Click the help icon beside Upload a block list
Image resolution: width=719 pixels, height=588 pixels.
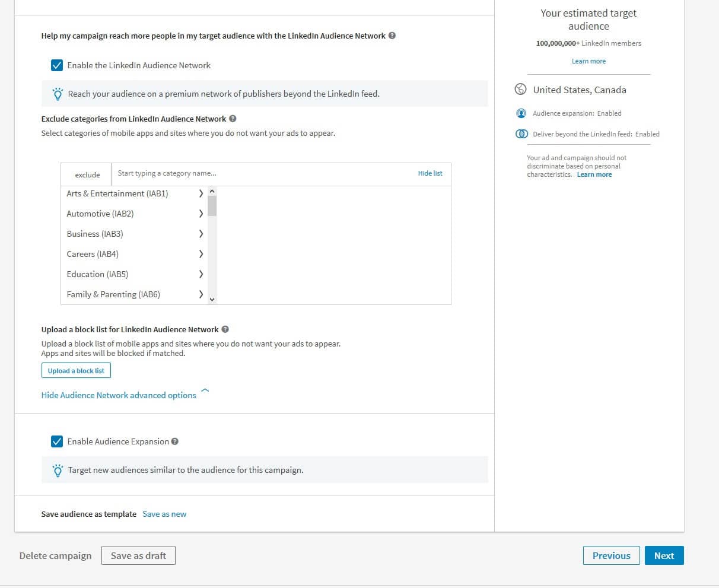click(225, 329)
